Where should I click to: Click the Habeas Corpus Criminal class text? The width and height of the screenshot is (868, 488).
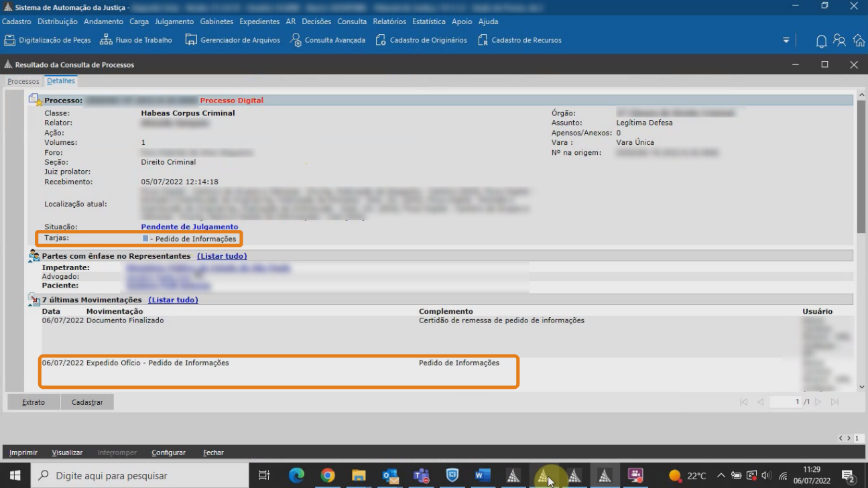[188, 113]
